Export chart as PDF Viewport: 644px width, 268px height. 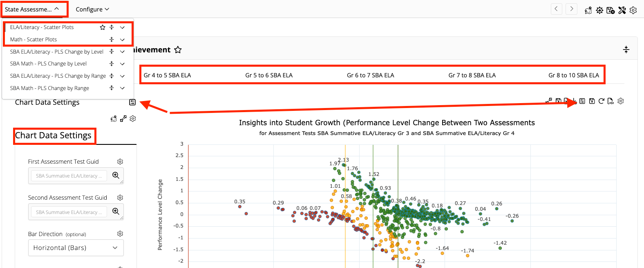tap(610, 101)
